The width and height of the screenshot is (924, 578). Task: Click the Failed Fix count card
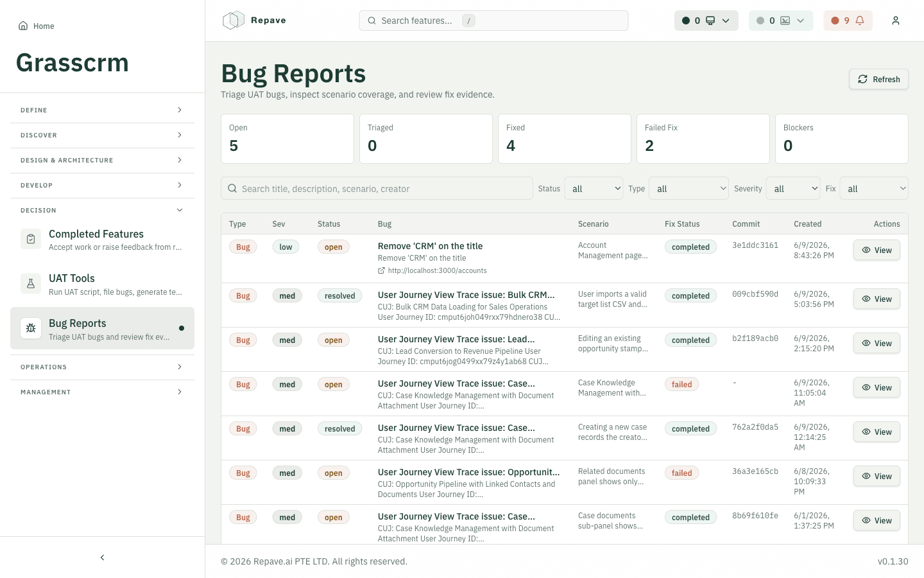pos(703,139)
